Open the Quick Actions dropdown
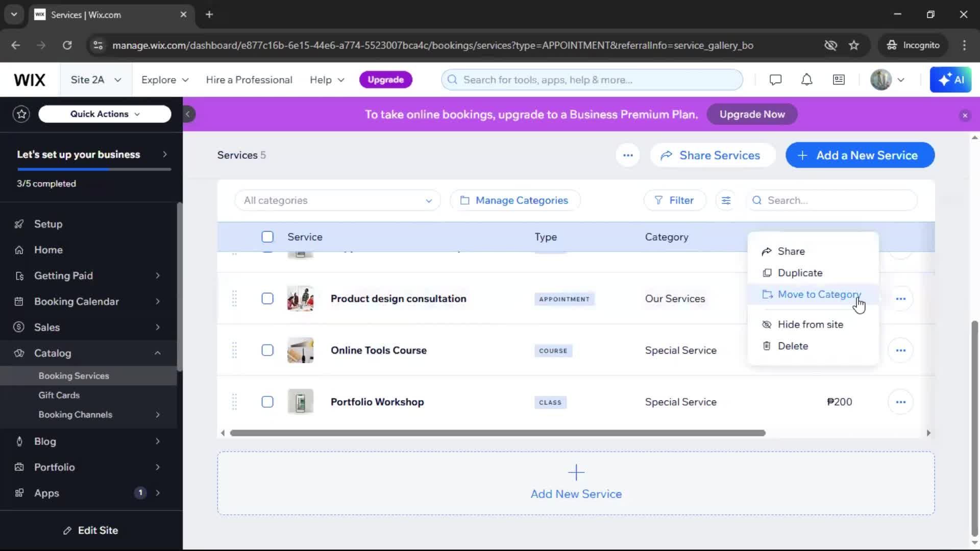Image resolution: width=980 pixels, height=551 pixels. (105, 114)
